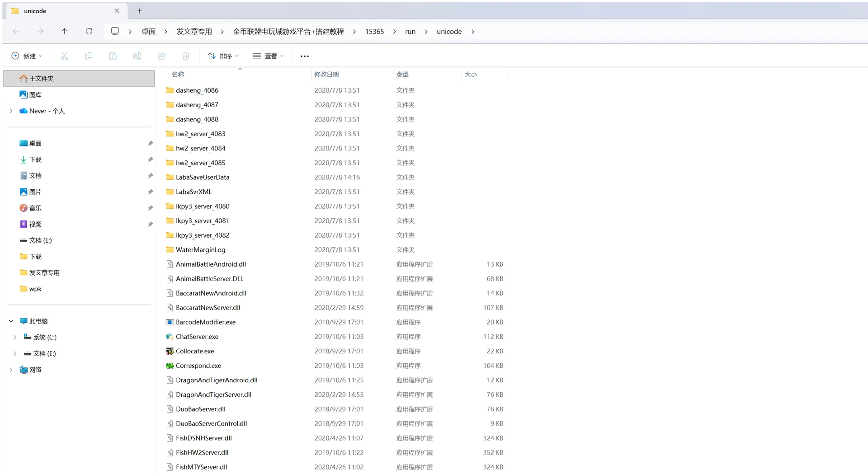Image resolution: width=868 pixels, height=474 pixels.
Task: Select Correspond.exe application file
Action: coord(198,366)
